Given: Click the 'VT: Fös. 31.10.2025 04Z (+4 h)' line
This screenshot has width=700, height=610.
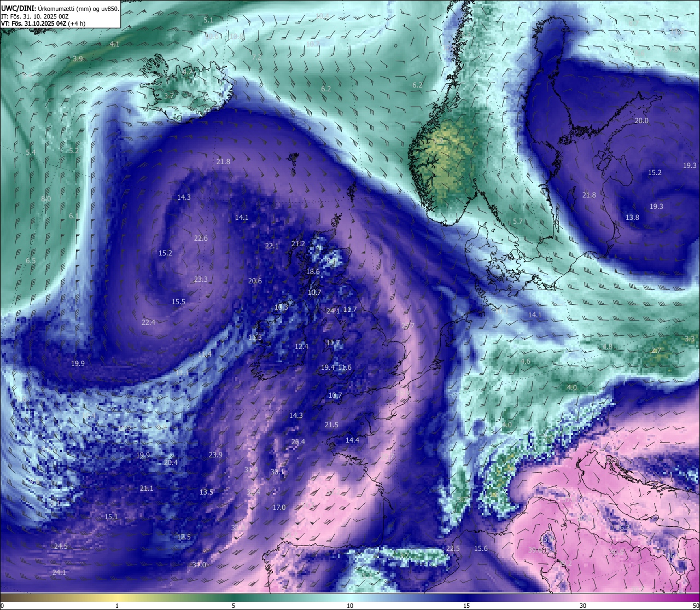Looking at the screenshot, I should [43, 24].
